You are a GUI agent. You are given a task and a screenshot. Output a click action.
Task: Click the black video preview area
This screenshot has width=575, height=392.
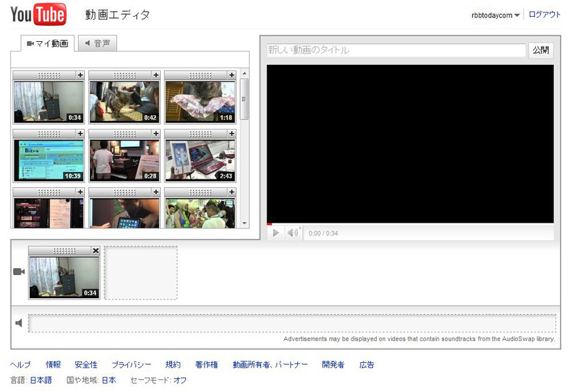[410, 143]
